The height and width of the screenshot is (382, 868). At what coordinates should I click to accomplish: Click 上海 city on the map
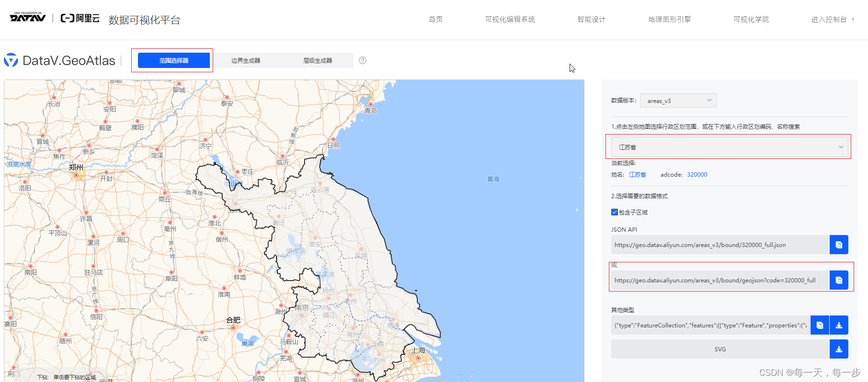419,350
